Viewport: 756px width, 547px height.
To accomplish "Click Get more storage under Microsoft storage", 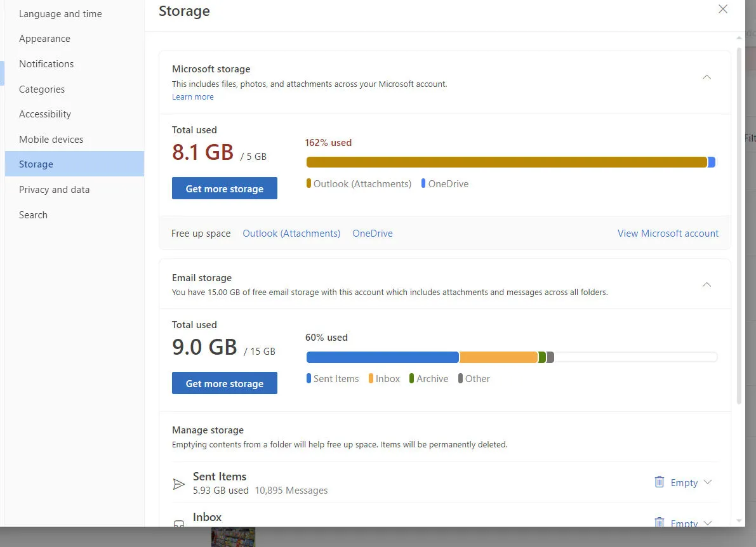I will [225, 188].
